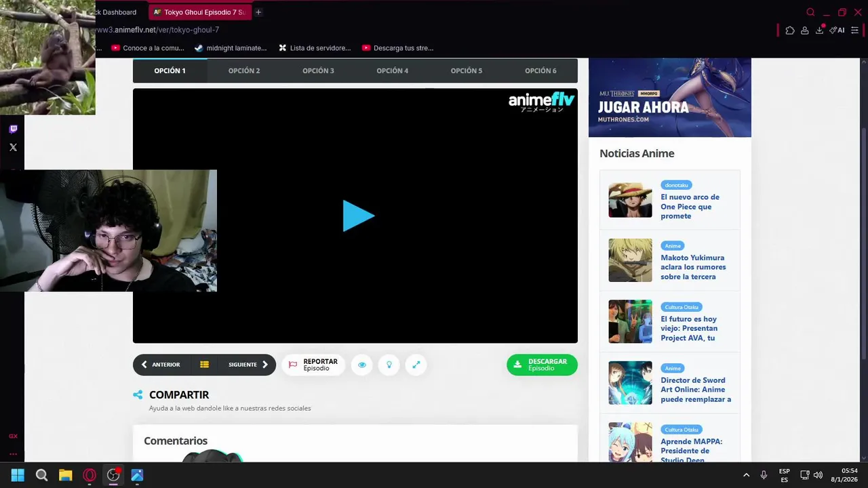Open 'Descarga tus stre...' bookmark
The width and height of the screenshot is (868, 488).
tap(397, 48)
